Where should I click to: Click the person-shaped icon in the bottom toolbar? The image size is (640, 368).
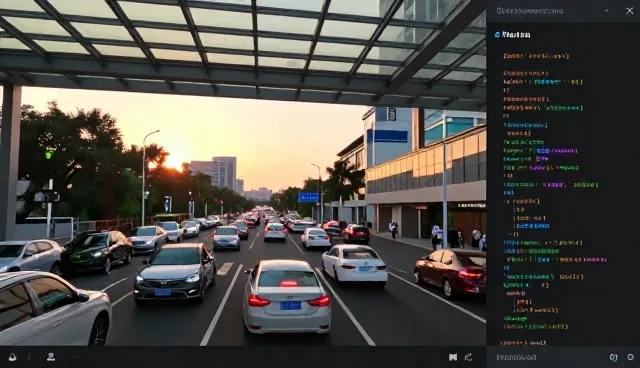coord(51,357)
